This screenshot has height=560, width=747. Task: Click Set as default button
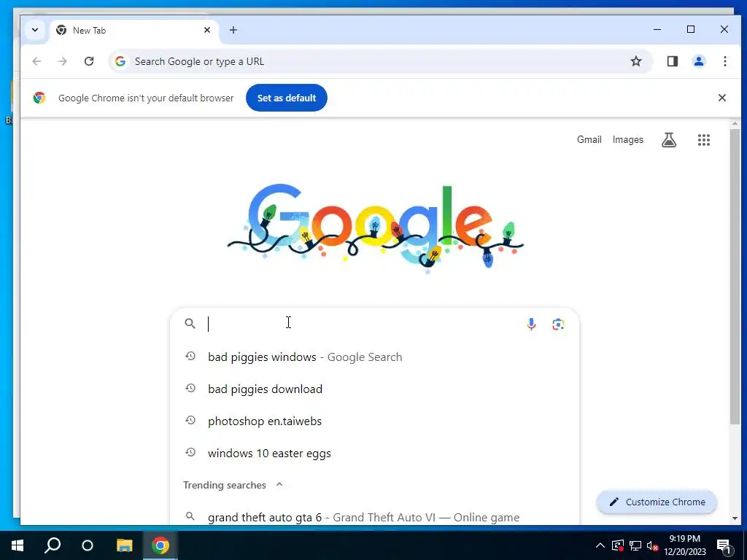click(x=286, y=98)
